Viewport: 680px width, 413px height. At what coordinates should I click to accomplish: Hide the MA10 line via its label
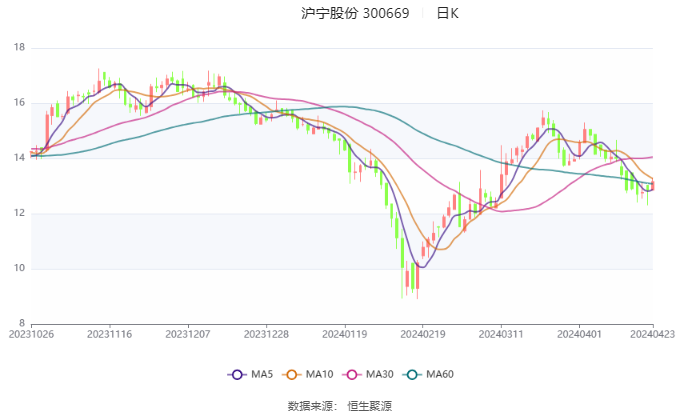coord(319,374)
